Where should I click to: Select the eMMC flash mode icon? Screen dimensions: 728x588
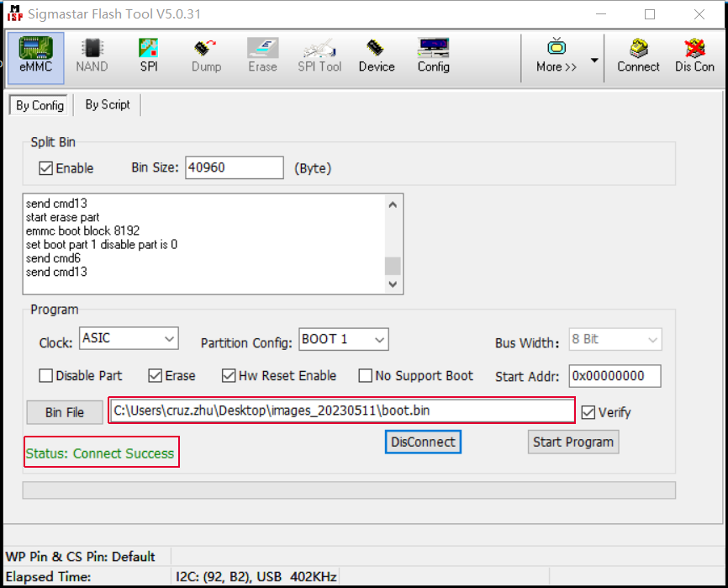pyautogui.click(x=36, y=57)
